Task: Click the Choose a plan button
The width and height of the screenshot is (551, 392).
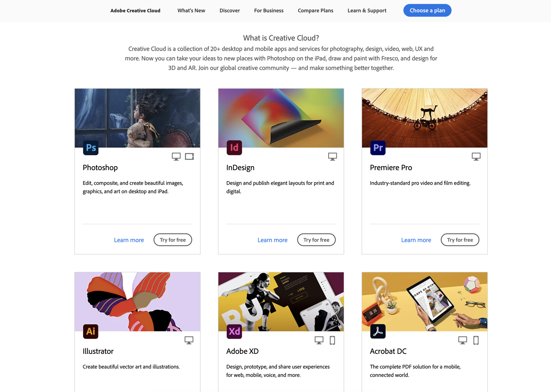Action: (427, 10)
